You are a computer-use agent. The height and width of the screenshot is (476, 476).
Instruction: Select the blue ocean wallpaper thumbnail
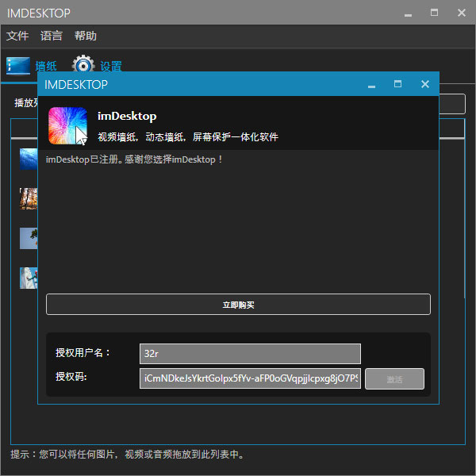29,159
